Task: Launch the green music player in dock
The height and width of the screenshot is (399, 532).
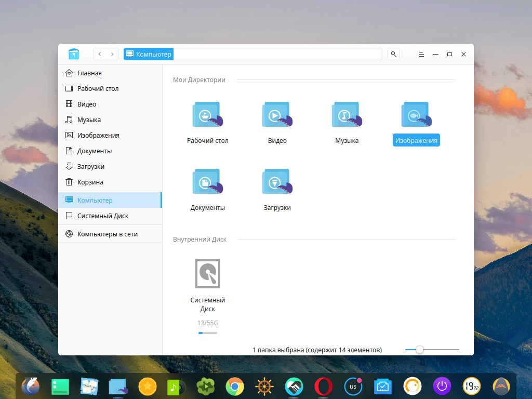Action: [x=177, y=387]
